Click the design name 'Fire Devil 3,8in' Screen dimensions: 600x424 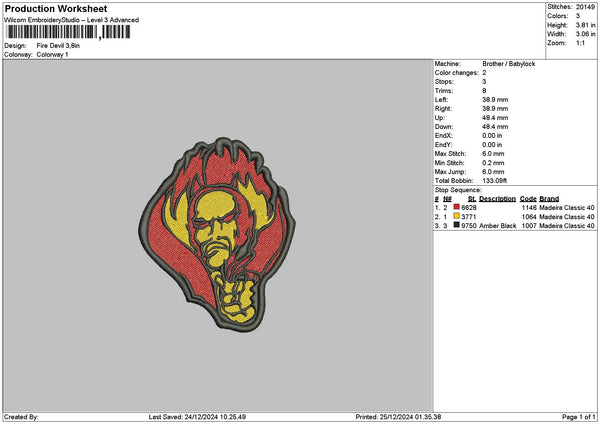point(58,46)
